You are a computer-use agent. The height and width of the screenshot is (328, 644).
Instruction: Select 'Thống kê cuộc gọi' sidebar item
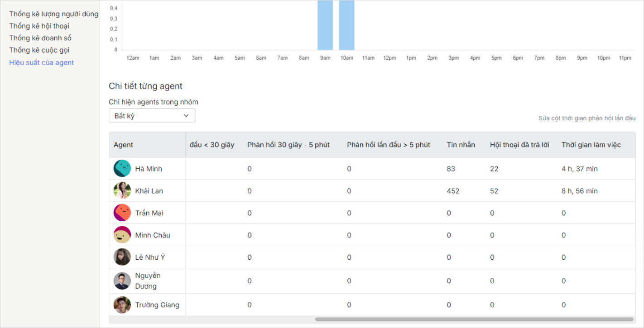click(x=39, y=50)
